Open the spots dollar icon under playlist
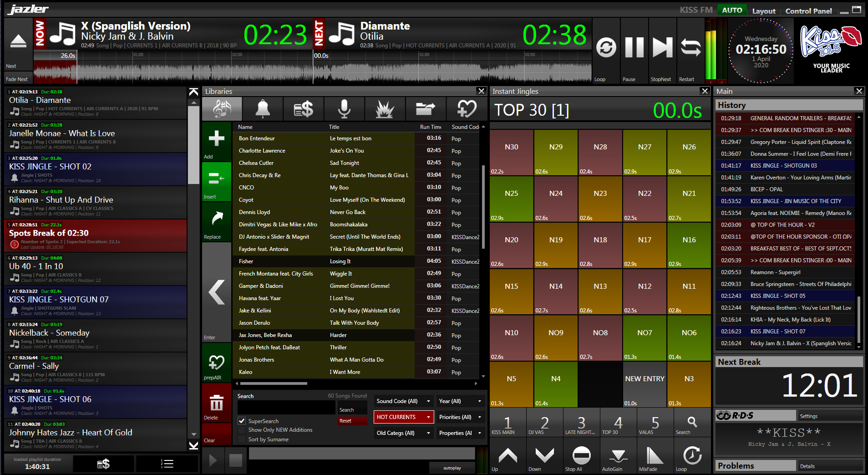This screenshot has width=868, height=475. click(x=103, y=464)
